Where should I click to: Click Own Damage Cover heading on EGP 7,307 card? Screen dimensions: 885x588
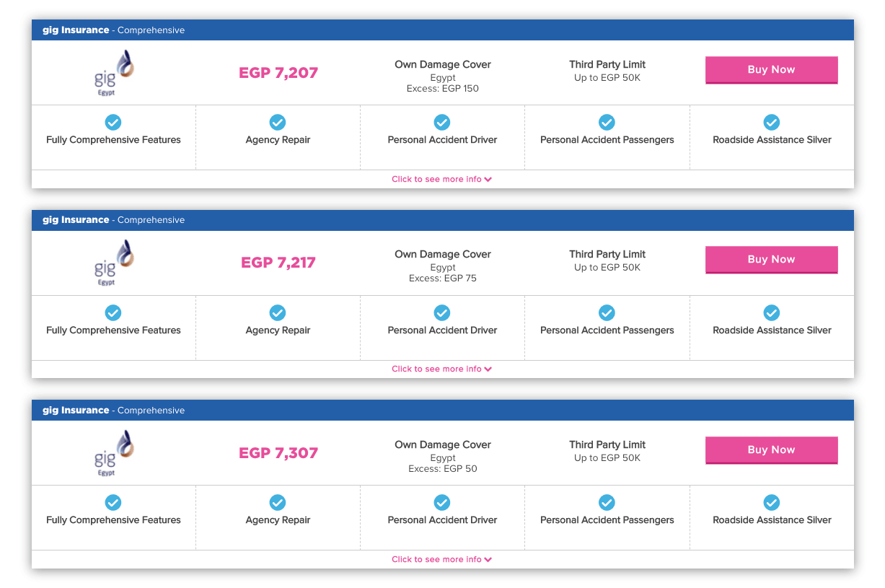click(443, 444)
